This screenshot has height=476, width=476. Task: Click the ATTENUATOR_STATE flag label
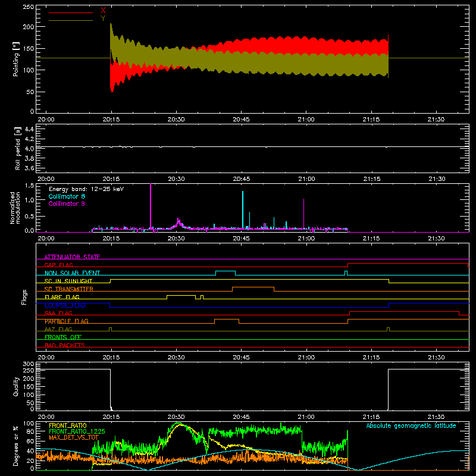[72, 257]
